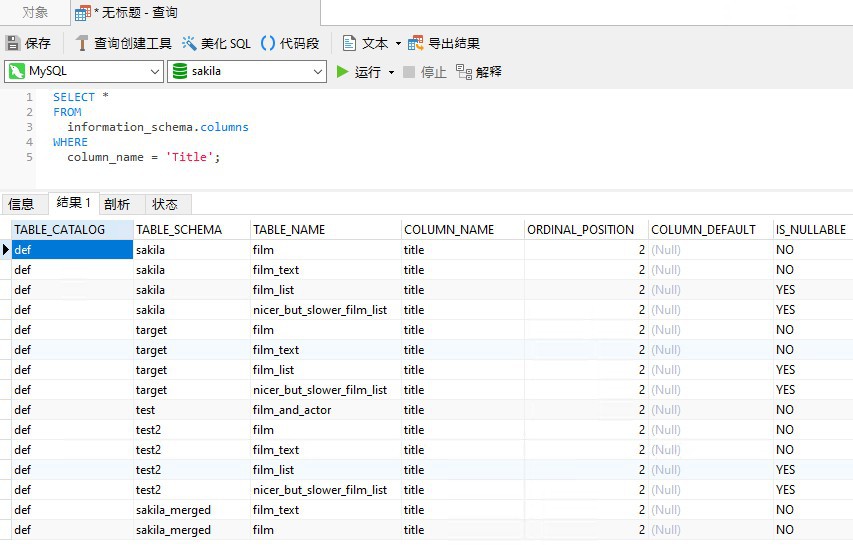The width and height of the screenshot is (853, 545).
Task: Click (Null) default cell in film_and_actor row
Action: (710, 410)
